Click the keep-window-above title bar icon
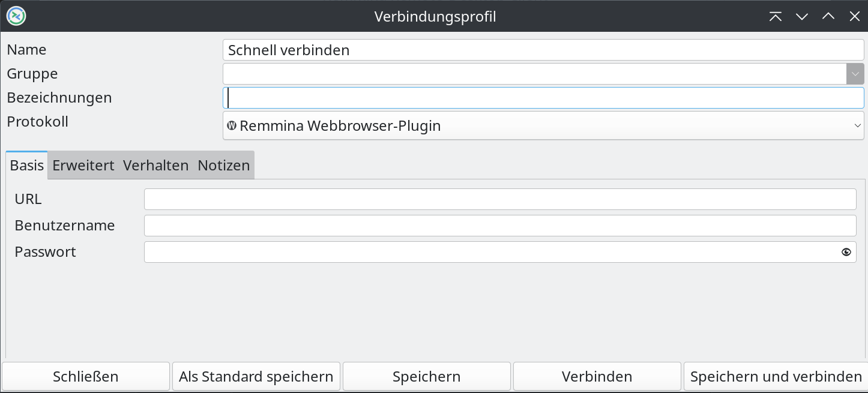This screenshot has height=393, width=868. coord(776,16)
